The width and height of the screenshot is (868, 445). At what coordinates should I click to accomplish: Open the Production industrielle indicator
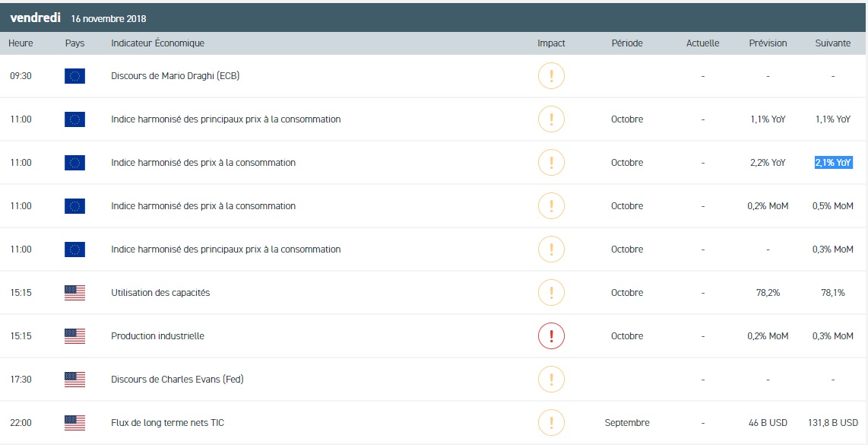(157, 336)
